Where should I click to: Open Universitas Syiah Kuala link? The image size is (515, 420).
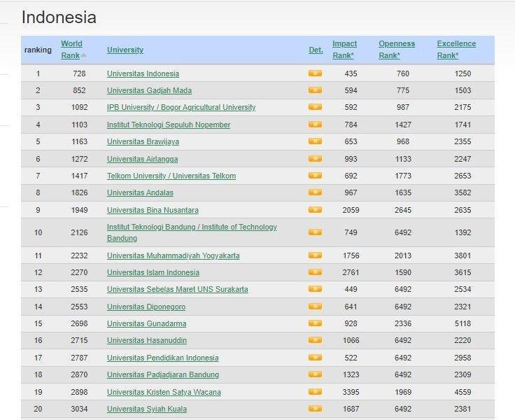click(x=147, y=409)
